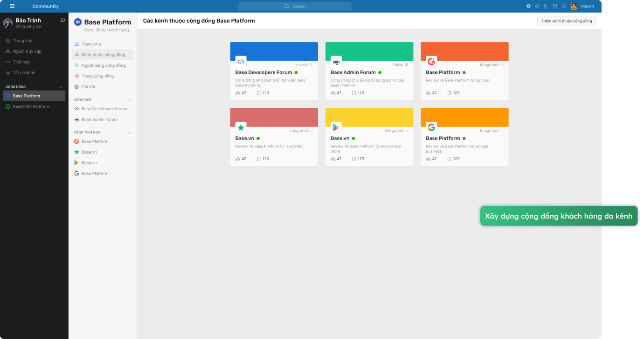This screenshot has height=339, width=644.
Task: Click the yellow banner of the Google App Store card
Action: click(x=369, y=117)
